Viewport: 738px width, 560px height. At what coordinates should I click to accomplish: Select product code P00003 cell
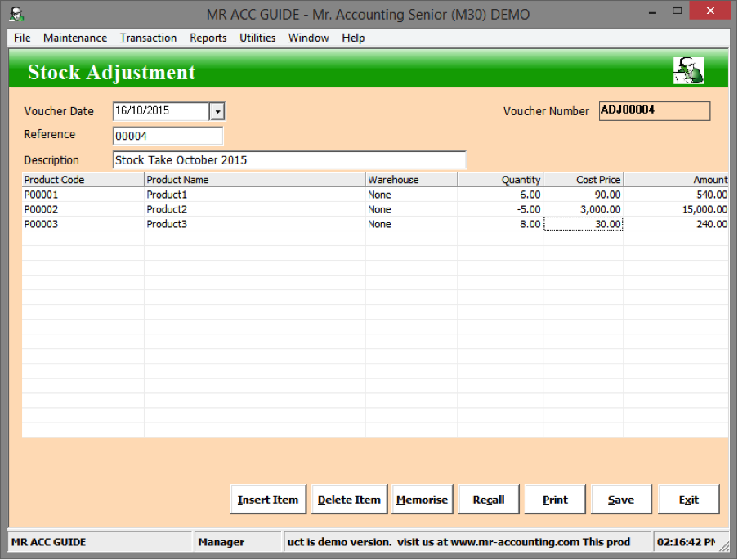tap(83, 224)
